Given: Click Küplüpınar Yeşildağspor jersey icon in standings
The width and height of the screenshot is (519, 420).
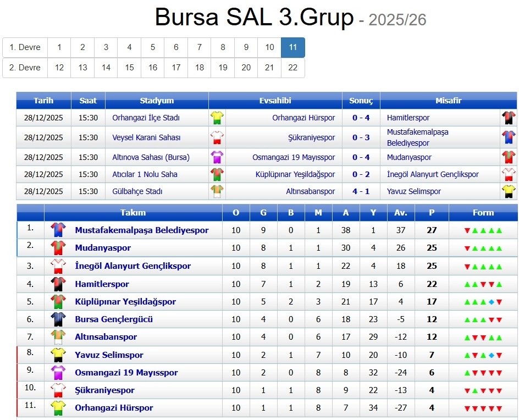Looking at the screenshot, I should (x=58, y=301).
